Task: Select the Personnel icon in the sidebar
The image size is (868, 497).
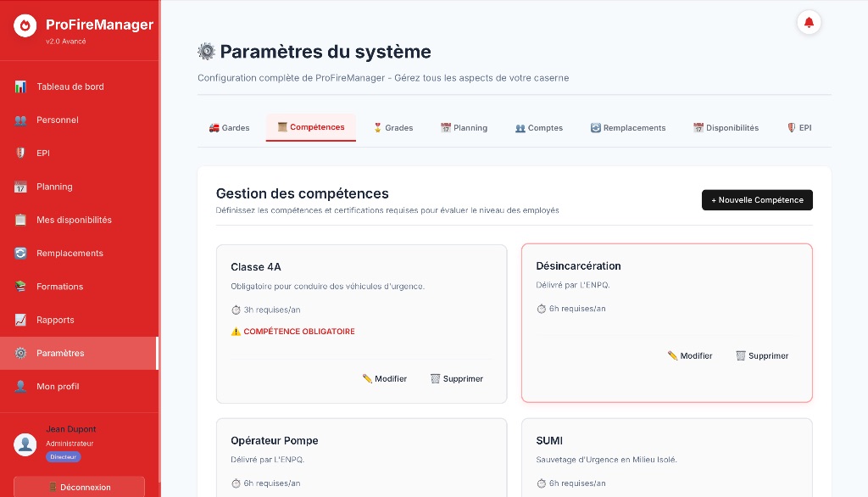Action: click(x=20, y=120)
